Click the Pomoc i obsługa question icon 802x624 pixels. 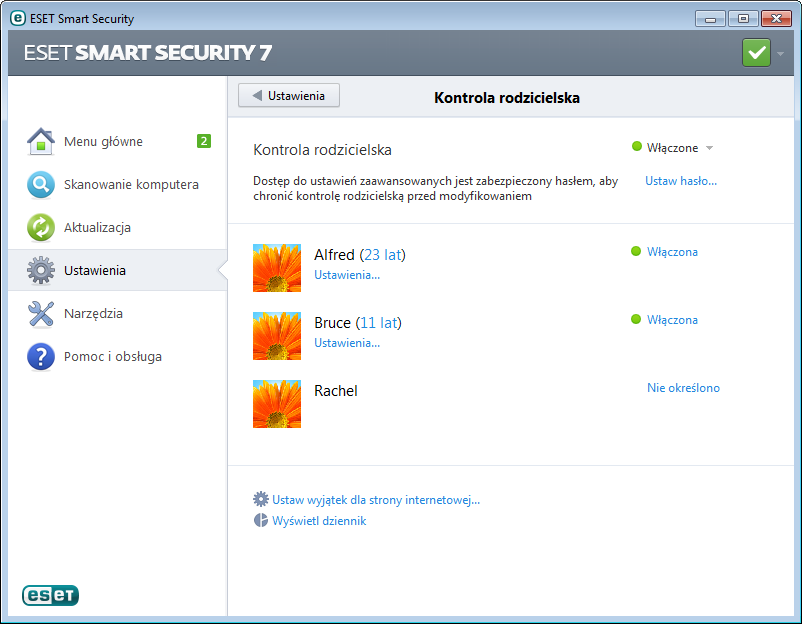pos(41,356)
